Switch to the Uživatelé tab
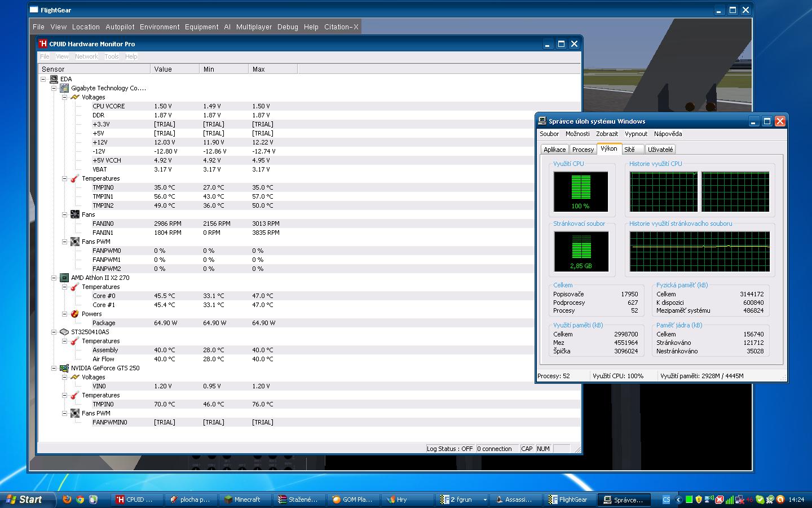Image resolution: width=812 pixels, height=508 pixels. (660, 150)
